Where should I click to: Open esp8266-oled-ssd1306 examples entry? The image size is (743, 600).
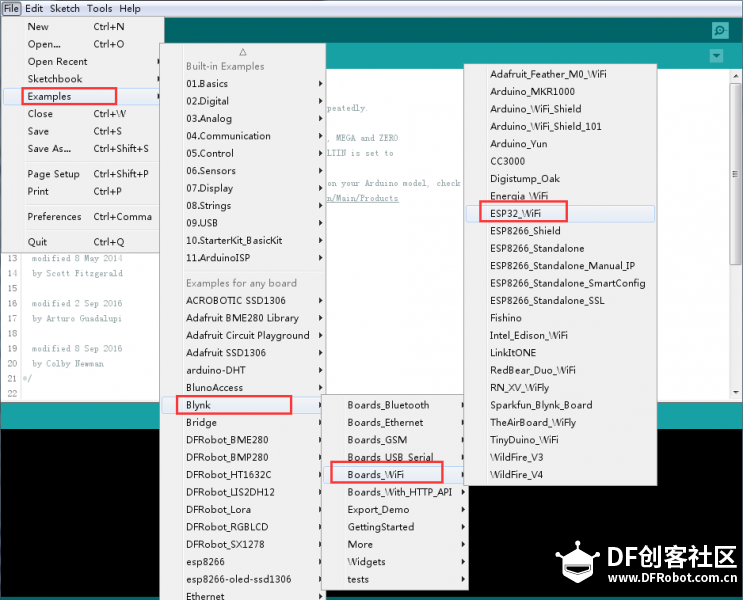click(x=243, y=579)
